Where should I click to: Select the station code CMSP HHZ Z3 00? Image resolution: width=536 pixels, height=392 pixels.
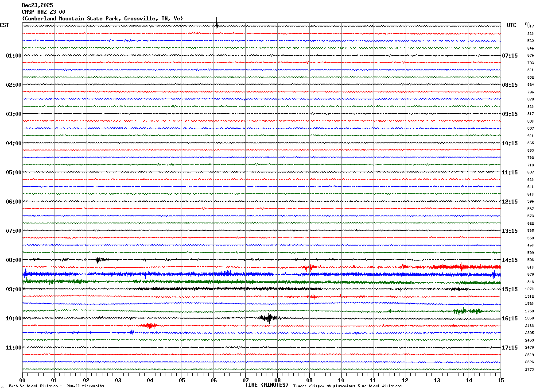pyautogui.click(x=43, y=12)
